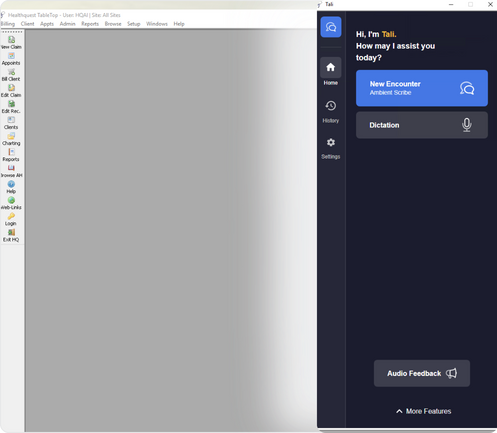Click the Login key icon
This screenshot has height=433, width=497.
11,216
